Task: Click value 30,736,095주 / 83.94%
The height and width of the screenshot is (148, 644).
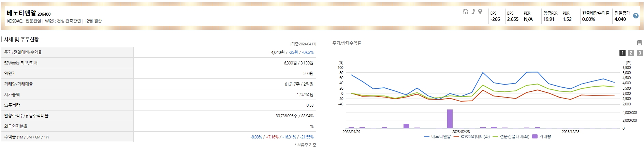Action: (x=295, y=116)
